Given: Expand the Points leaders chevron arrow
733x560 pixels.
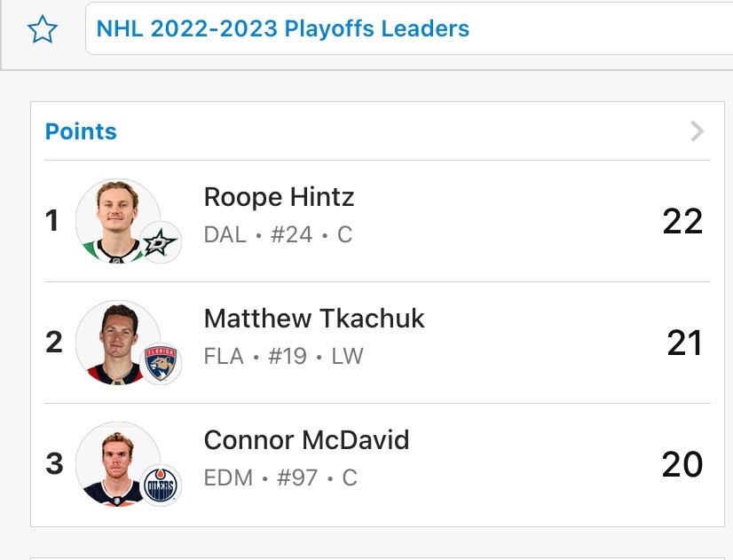Looking at the screenshot, I should coord(698,131).
